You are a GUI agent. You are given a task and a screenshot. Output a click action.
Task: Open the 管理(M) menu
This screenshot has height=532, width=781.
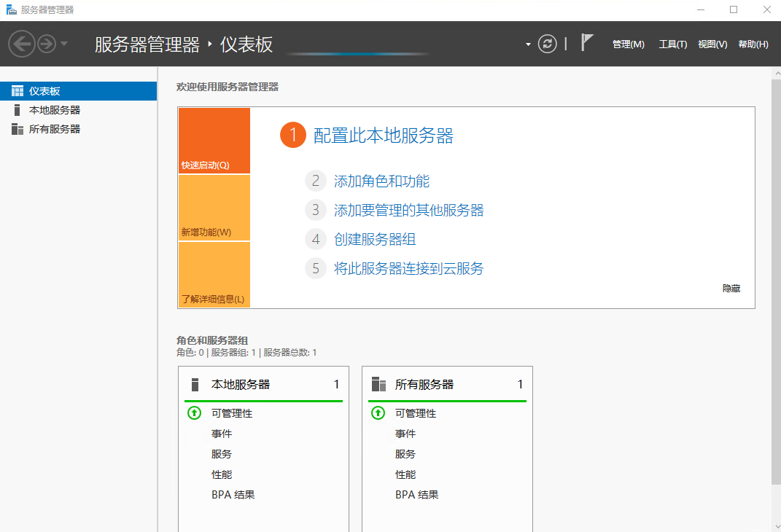click(x=628, y=44)
